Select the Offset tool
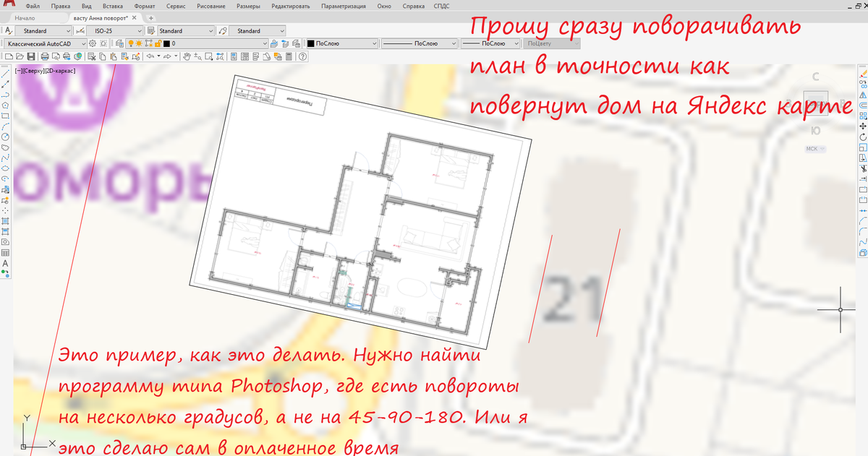Screen dimensions: 868x456 862,106
